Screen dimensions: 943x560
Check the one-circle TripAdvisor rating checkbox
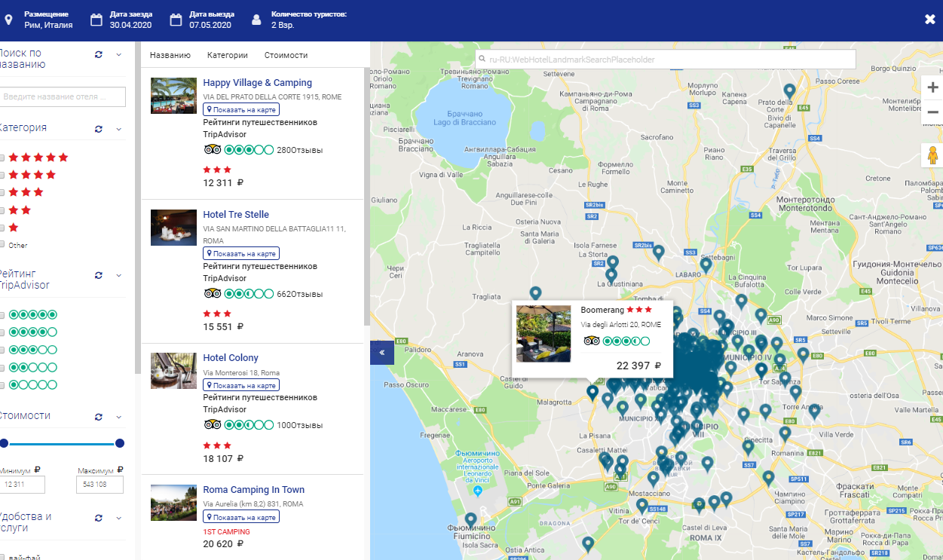pyautogui.click(x=2, y=385)
